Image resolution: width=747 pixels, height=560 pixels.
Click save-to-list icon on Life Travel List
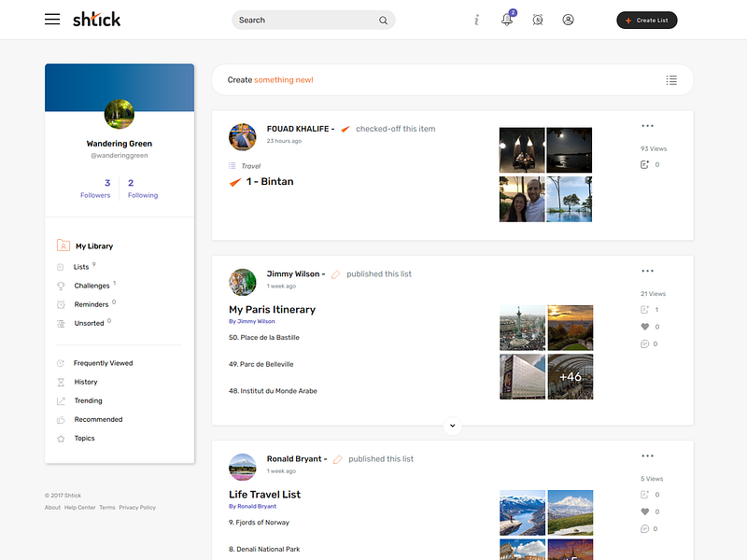pos(644,495)
